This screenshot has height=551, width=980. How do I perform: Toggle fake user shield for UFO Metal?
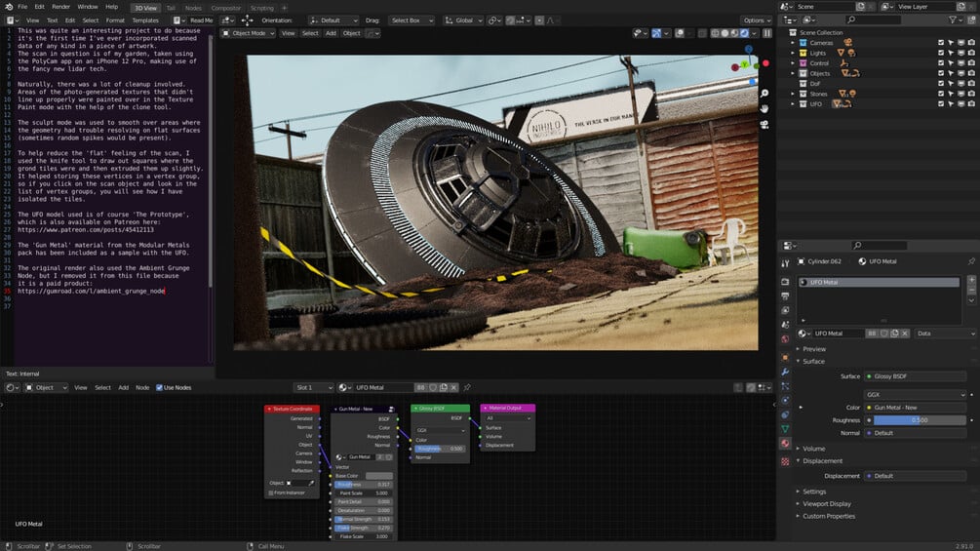(x=883, y=334)
